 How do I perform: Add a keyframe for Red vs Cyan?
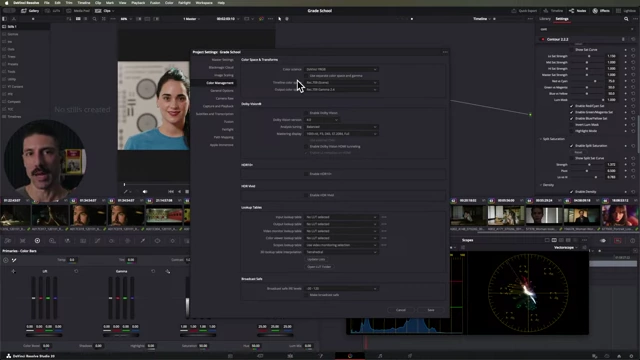(x=625, y=81)
